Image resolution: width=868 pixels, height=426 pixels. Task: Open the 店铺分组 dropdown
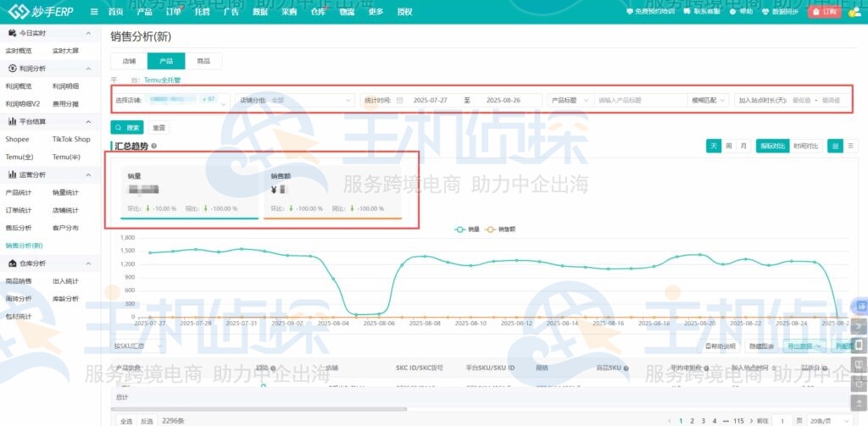pyautogui.click(x=295, y=100)
